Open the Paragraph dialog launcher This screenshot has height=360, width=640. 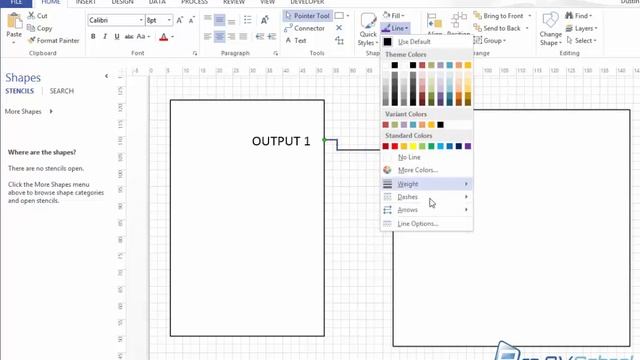point(276,53)
